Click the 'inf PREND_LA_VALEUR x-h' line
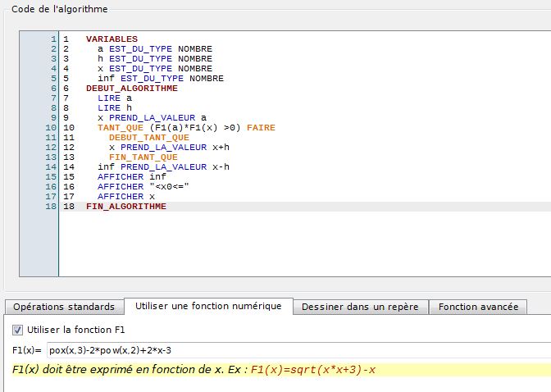The image size is (551, 392). pos(163,167)
